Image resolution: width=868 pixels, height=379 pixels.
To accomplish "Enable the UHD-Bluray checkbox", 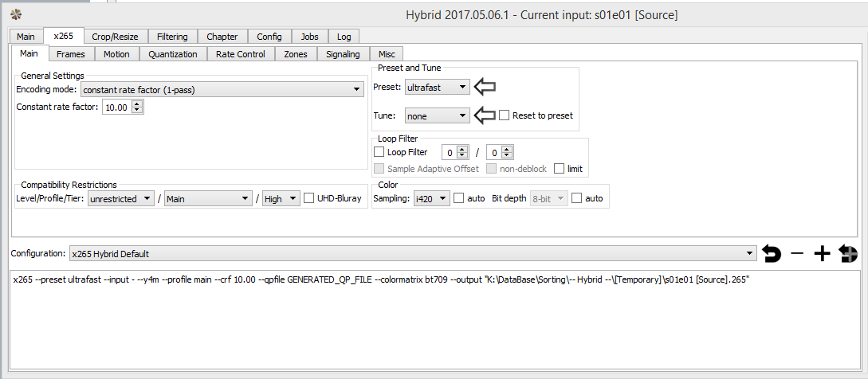I will pos(309,198).
